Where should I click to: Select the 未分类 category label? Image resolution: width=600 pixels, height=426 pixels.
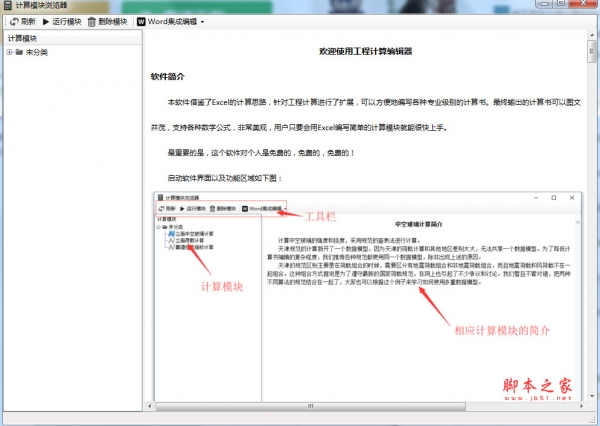click(37, 52)
